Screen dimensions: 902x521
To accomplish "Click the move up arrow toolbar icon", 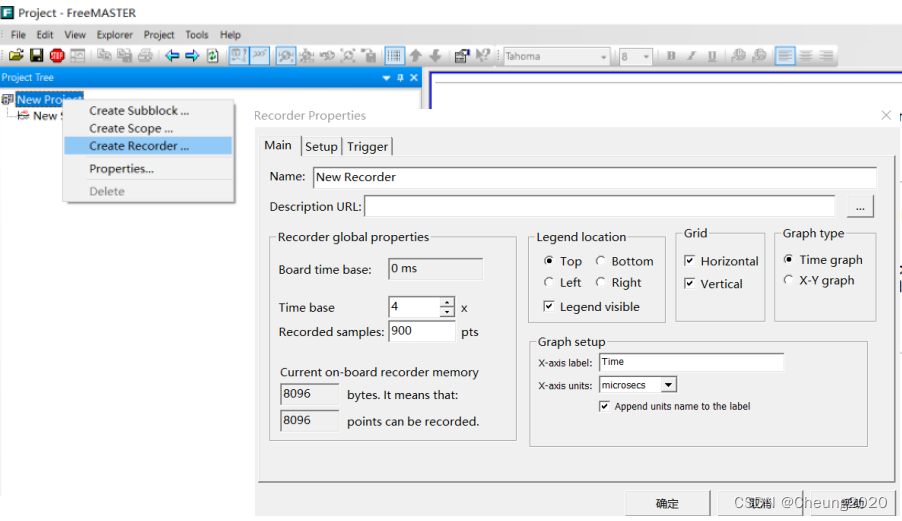I will tap(415, 56).
